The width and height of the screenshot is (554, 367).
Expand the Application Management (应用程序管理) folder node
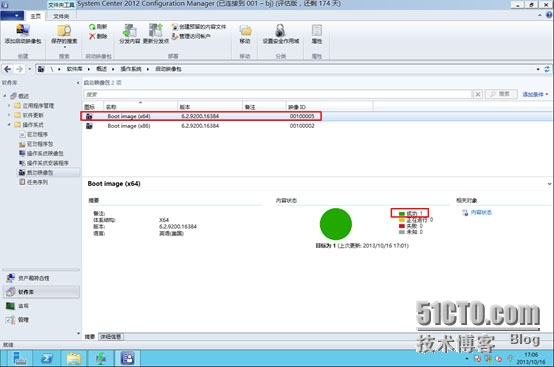click(x=9, y=106)
